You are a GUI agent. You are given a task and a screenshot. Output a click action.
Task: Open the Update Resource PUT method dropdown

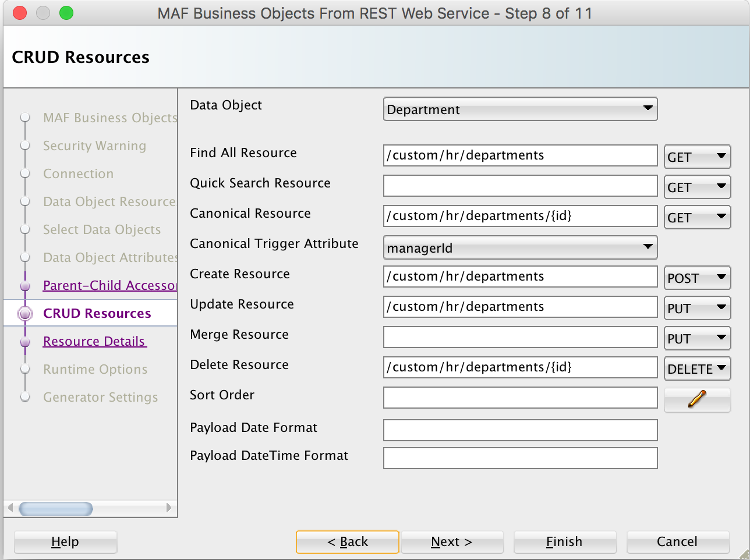(x=697, y=308)
